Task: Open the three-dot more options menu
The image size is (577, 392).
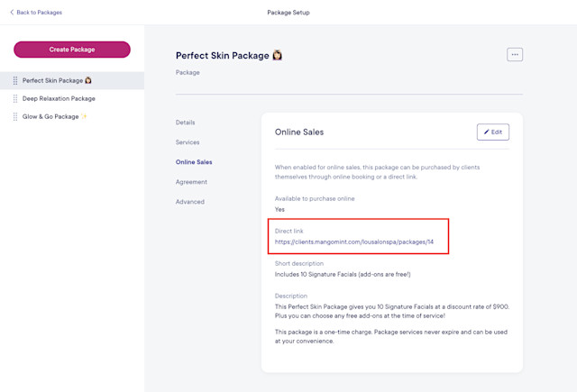Action: pyautogui.click(x=515, y=54)
